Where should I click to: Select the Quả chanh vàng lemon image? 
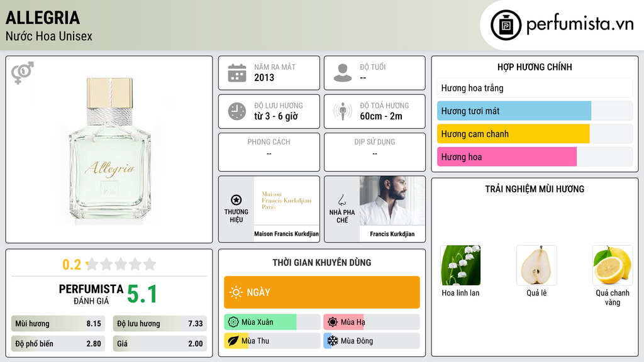pyautogui.click(x=613, y=265)
